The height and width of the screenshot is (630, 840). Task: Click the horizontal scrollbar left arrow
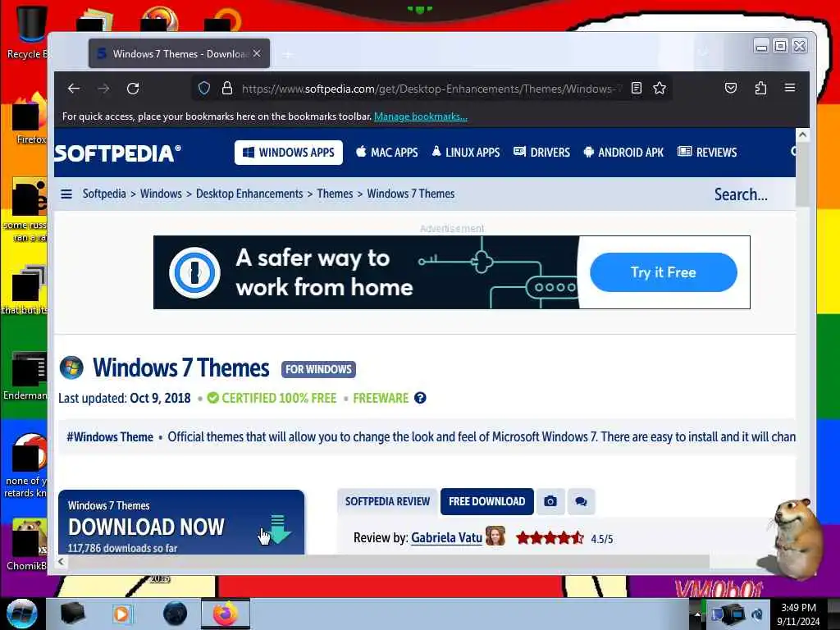(61, 561)
